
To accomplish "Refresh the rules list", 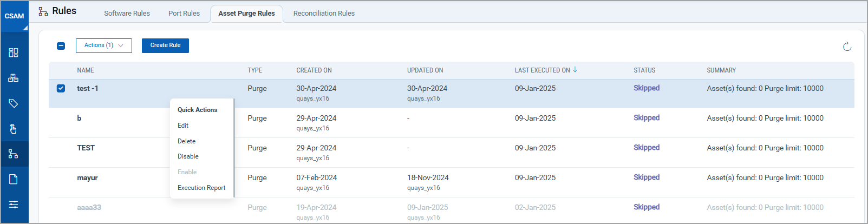I will [847, 47].
